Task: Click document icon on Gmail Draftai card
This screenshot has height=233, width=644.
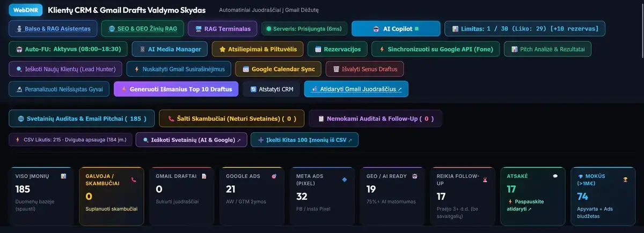Action: pyautogui.click(x=204, y=176)
